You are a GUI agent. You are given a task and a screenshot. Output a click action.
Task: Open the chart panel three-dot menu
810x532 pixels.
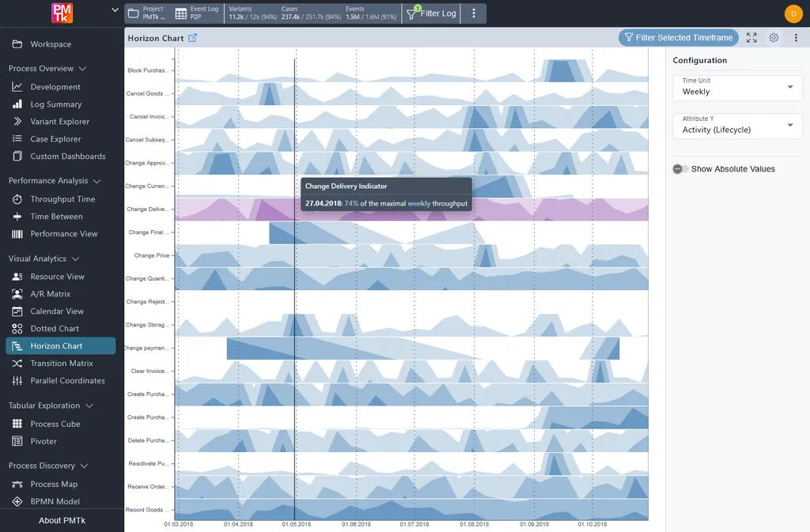tap(796, 38)
